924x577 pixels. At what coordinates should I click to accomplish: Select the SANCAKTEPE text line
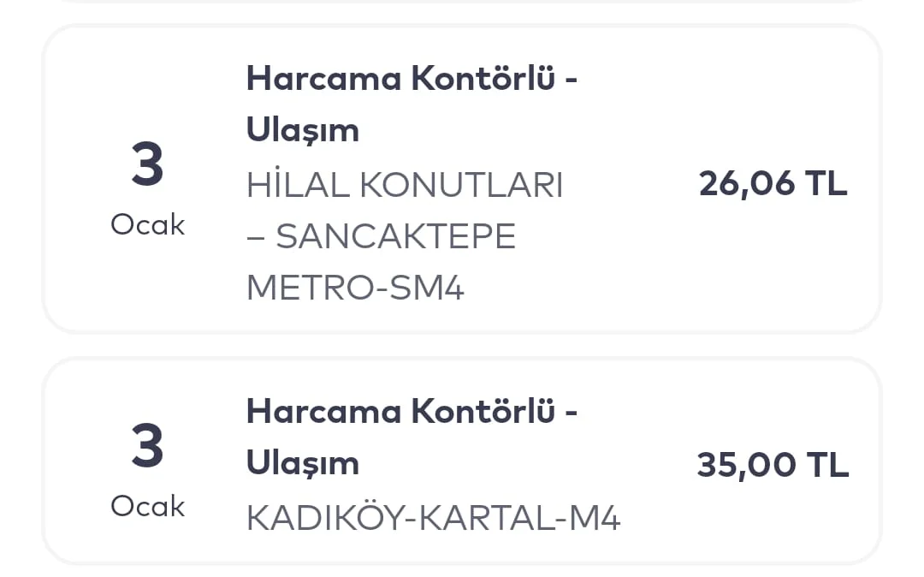coord(381,236)
